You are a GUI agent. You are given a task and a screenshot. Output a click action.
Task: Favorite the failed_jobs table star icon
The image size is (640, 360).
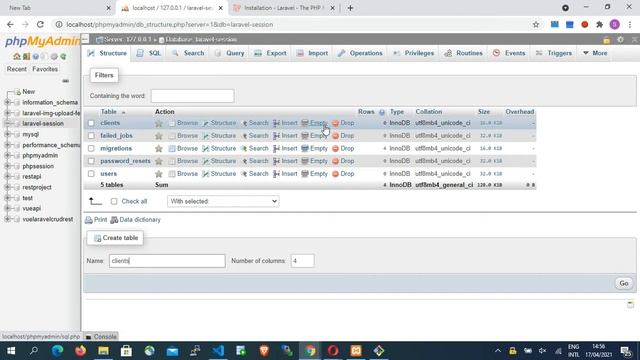click(159, 136)
